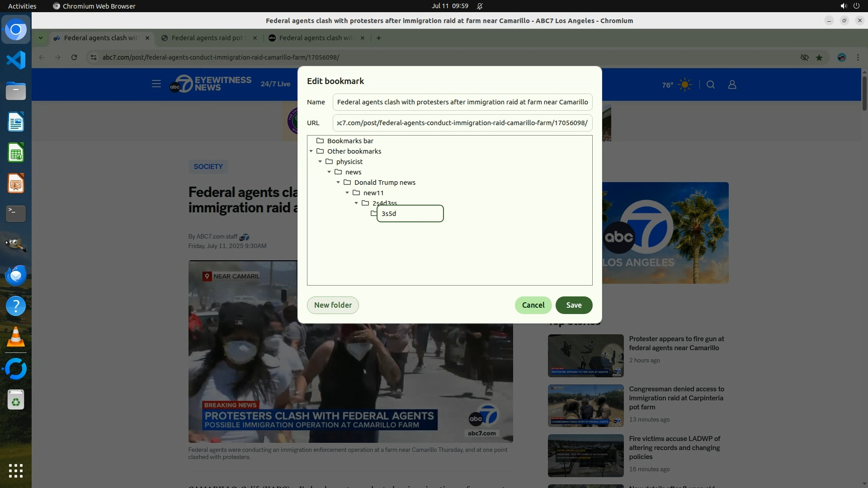Click the new tab plus button
The image size is (868, 488).
click(379, 38)
